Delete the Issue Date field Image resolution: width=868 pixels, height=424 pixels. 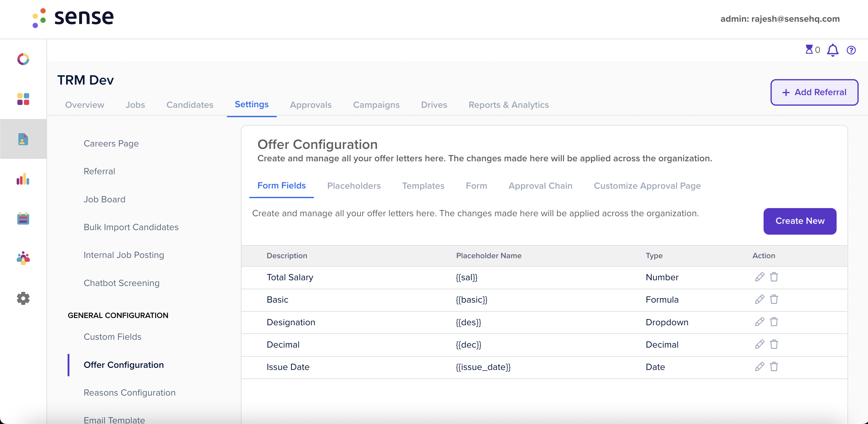(x=774, y=367)
